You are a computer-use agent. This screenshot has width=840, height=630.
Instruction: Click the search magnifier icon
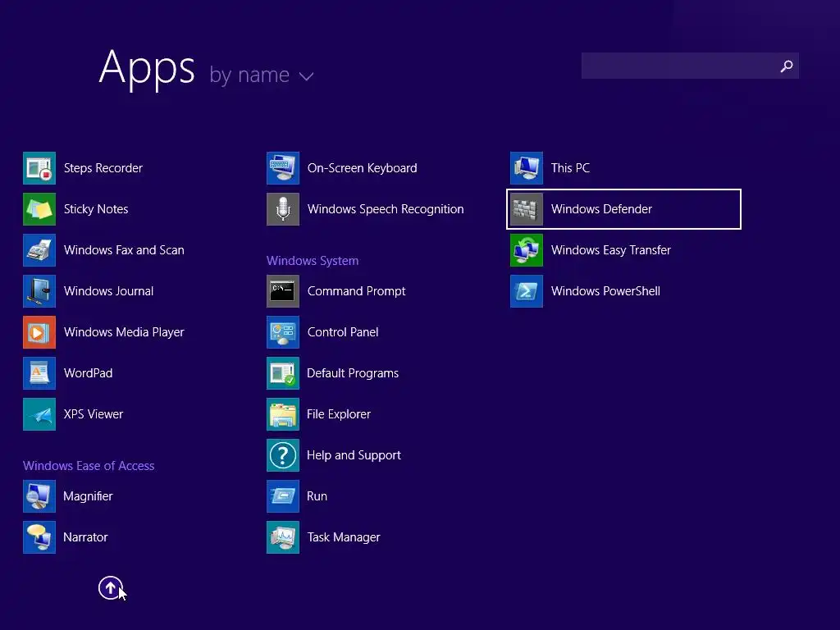[787, 66]
